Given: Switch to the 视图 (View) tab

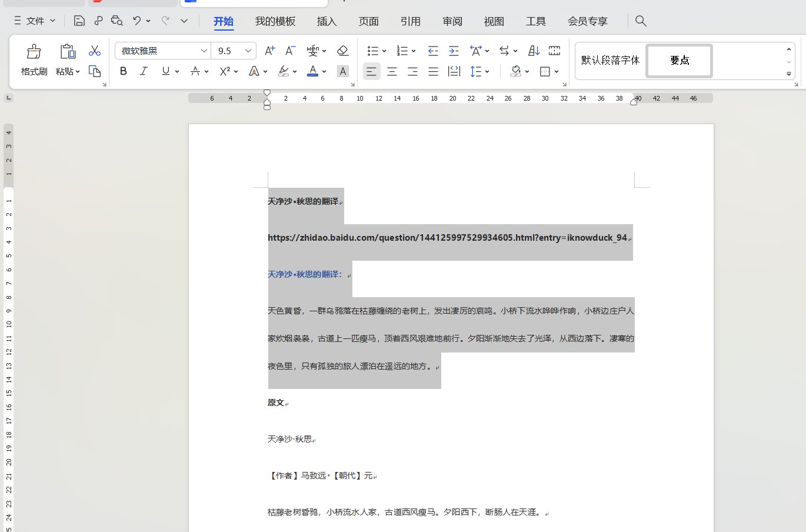Looking at the screenshot, I should [494, 21].
